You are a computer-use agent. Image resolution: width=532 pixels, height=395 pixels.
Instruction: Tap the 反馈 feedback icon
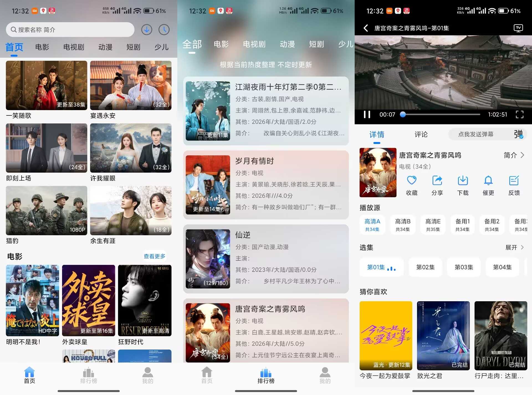click(x=514, y=181)
